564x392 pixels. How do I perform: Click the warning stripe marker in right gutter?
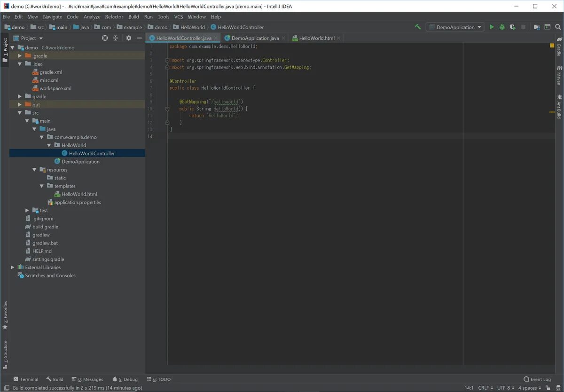click(552, 112)
